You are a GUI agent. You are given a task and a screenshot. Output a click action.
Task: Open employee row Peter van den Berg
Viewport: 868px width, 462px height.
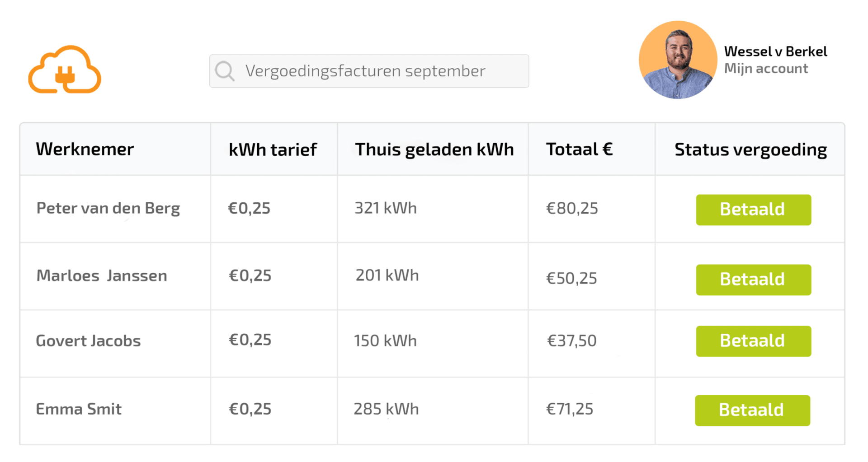[x=432, y=209]
